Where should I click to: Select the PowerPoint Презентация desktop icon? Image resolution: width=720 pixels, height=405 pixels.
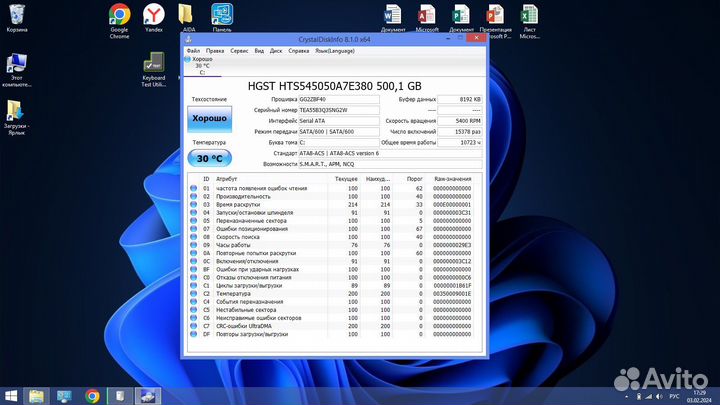[x=495, y=21]
